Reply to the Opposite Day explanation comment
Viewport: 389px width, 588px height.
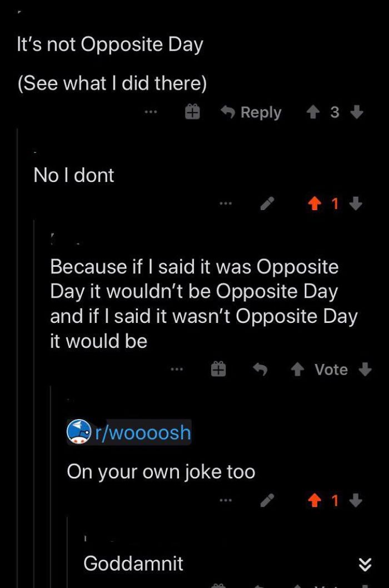point(261,368)
